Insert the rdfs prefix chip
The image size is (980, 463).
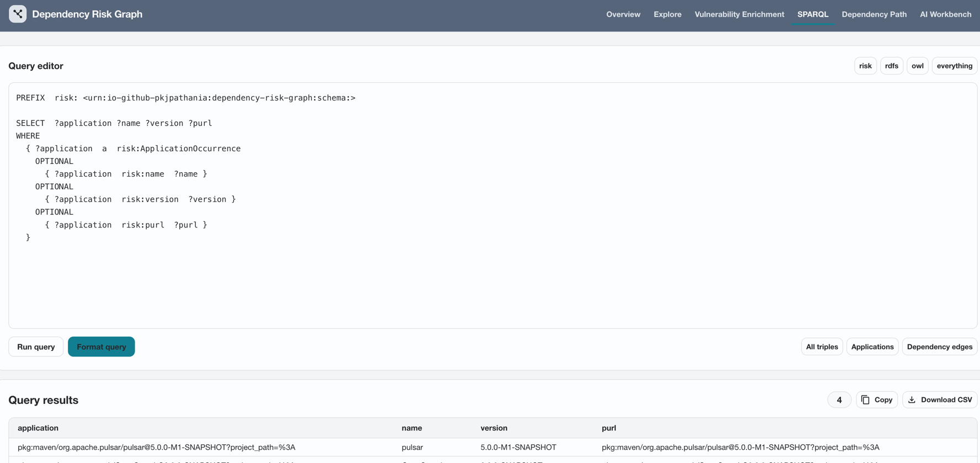coord(892,66)
